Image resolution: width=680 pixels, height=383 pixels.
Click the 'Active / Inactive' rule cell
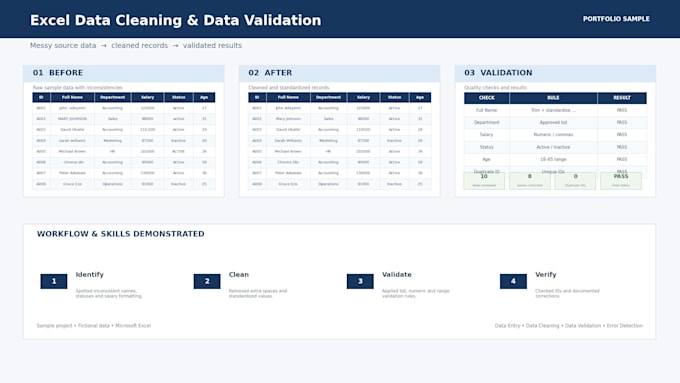coord(553,147)
